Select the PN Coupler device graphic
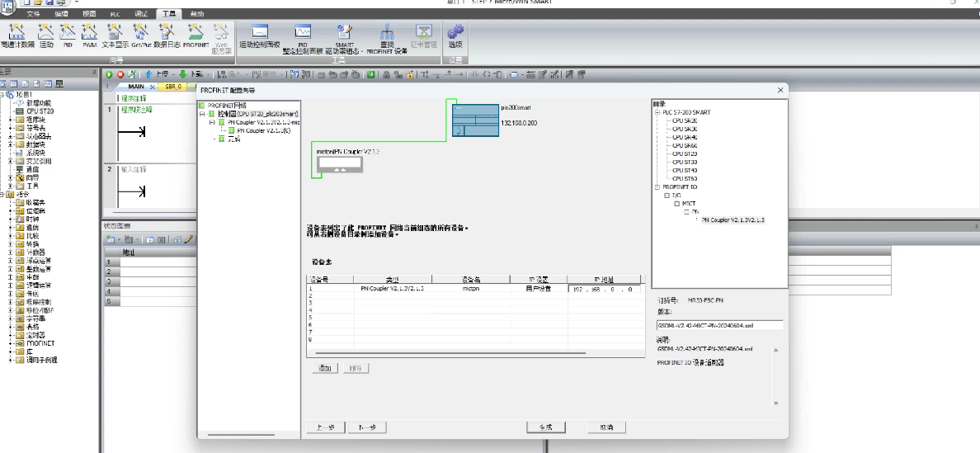 [x=339, y=164]
